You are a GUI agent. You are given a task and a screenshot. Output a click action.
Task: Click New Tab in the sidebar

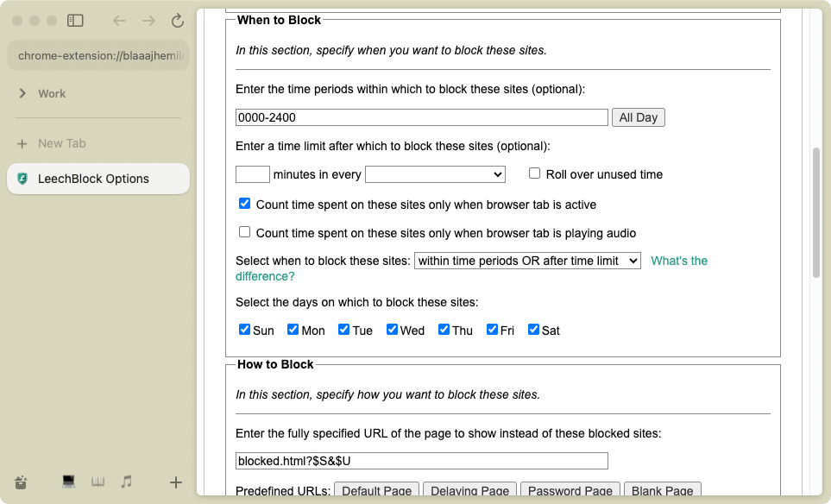61,143
